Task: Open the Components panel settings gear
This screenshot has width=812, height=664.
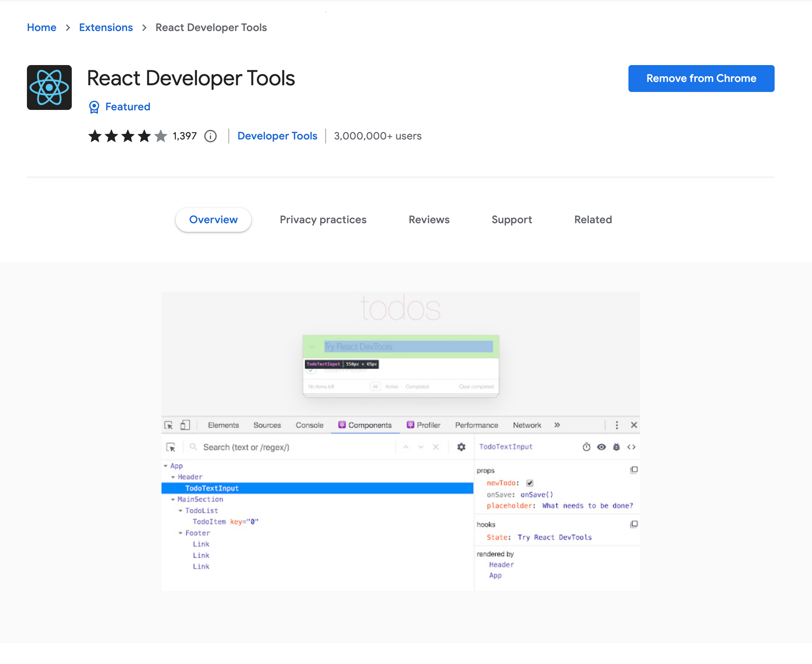Action: [461, 447]
